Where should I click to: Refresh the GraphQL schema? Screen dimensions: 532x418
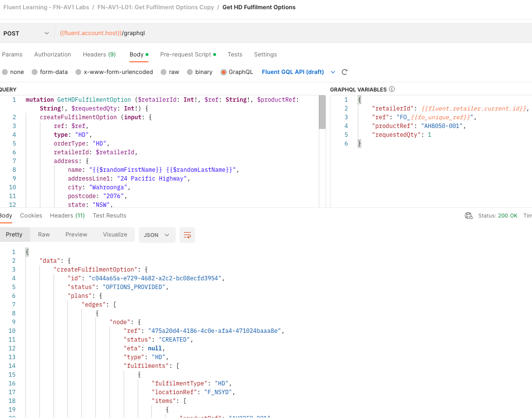(345, 72)
